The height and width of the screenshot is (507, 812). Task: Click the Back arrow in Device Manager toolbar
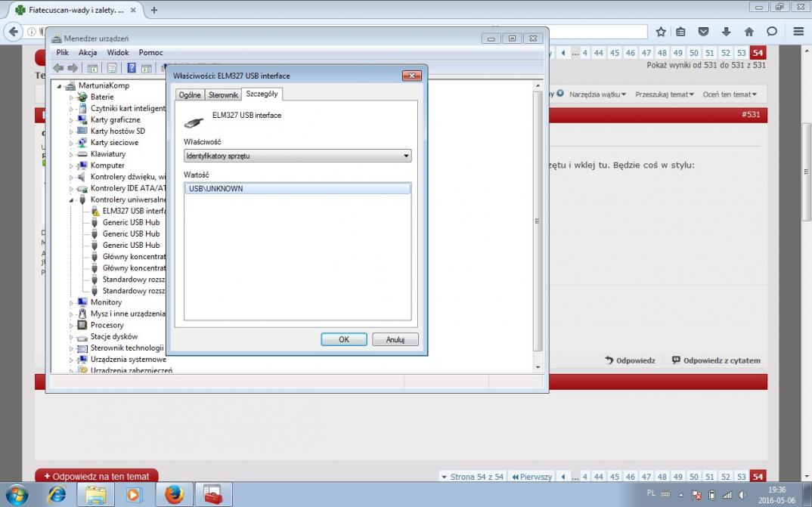(58, 68)
